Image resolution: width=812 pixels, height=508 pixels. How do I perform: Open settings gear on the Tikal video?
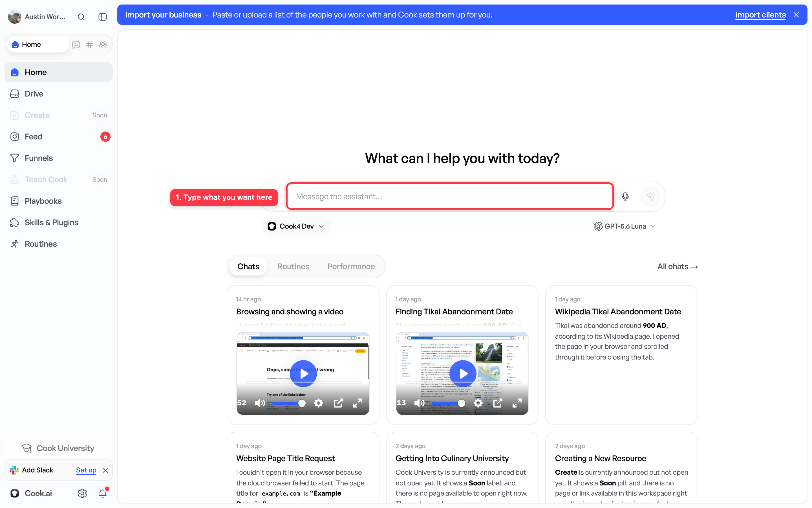point(478,403)
